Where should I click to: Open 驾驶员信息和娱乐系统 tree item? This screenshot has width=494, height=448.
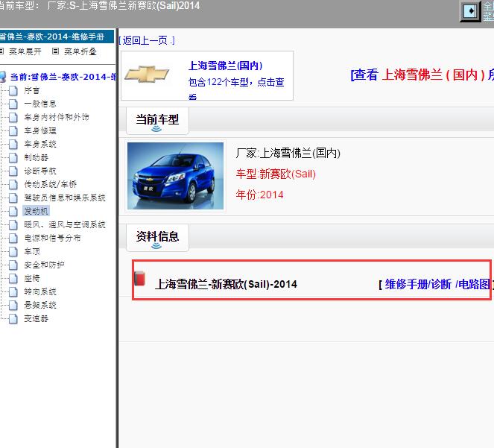(65, 198)
